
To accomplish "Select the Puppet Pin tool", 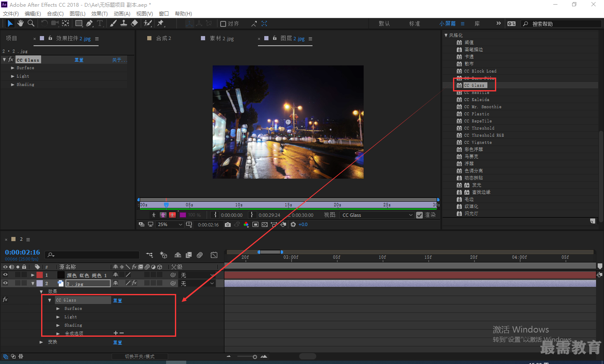I will (x=161, y=23).
